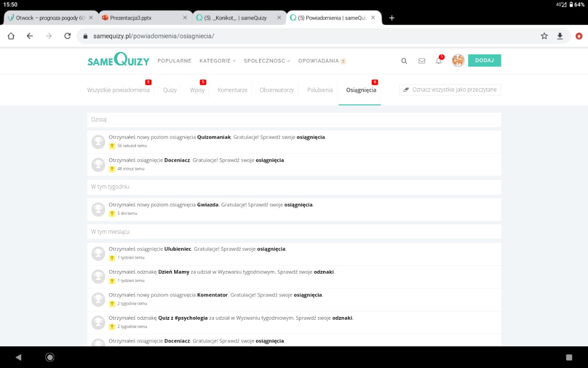Click osiągnięcia link in Gwiazda notification
This screenshot has height=368, width=588.
tap(298, 205)
